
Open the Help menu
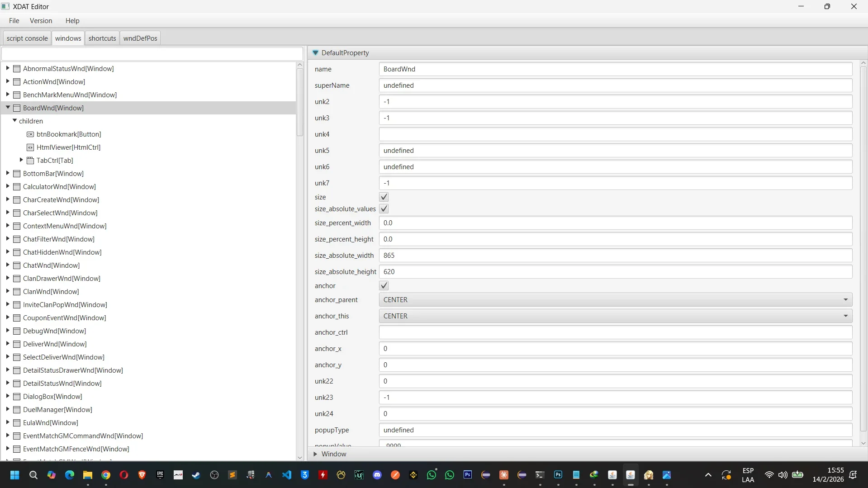(72, 21)
